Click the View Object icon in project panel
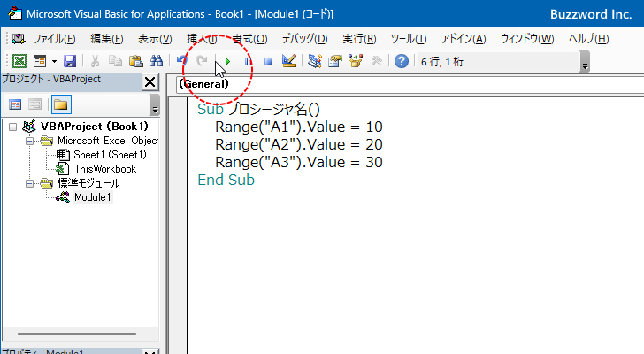The image size is (644, 354). pyautogui.click(x=34, y=104)
